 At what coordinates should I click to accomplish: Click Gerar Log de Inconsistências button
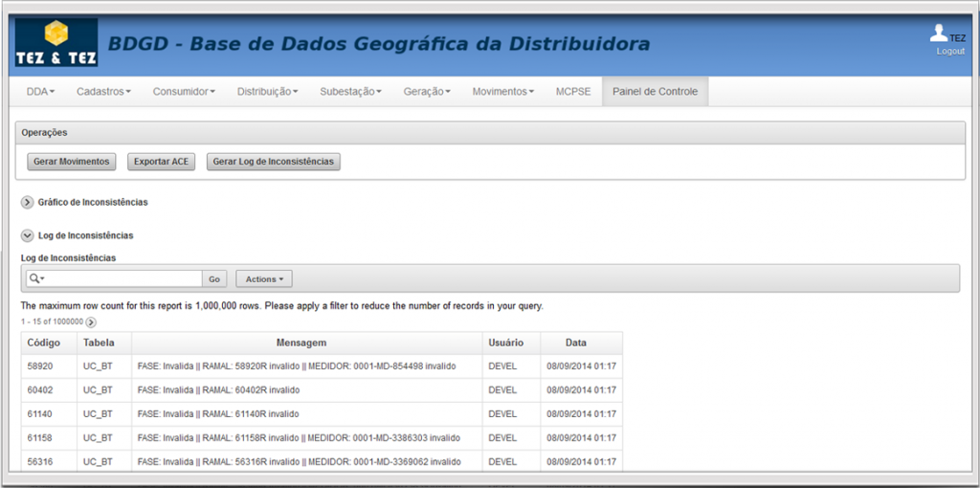(273, 161)
